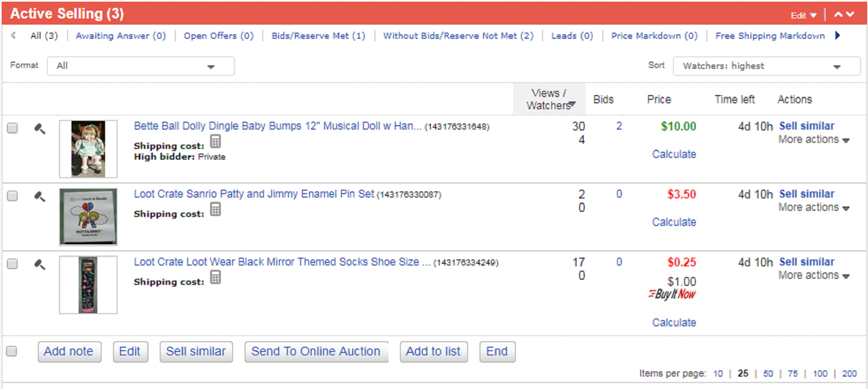Set items per page to 50
The width and height of the screenshot is (868, 389).
coord(768,373)
